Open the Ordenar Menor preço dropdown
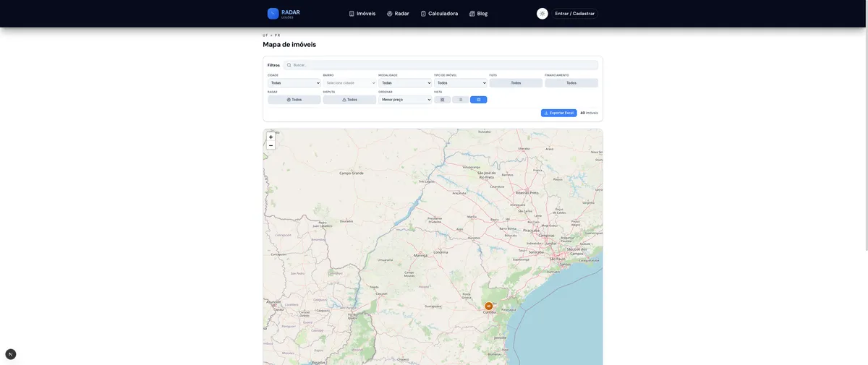 405,100
